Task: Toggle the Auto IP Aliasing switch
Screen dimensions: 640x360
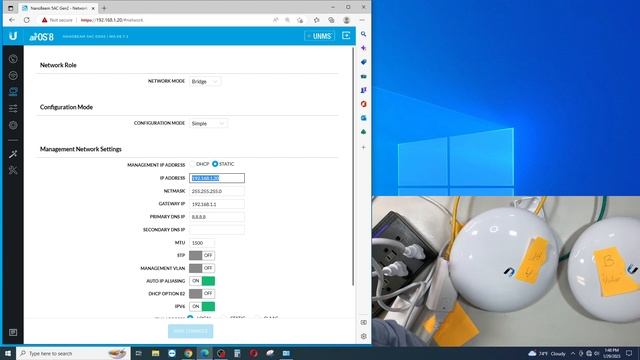Action: click(x=202, y=281)
